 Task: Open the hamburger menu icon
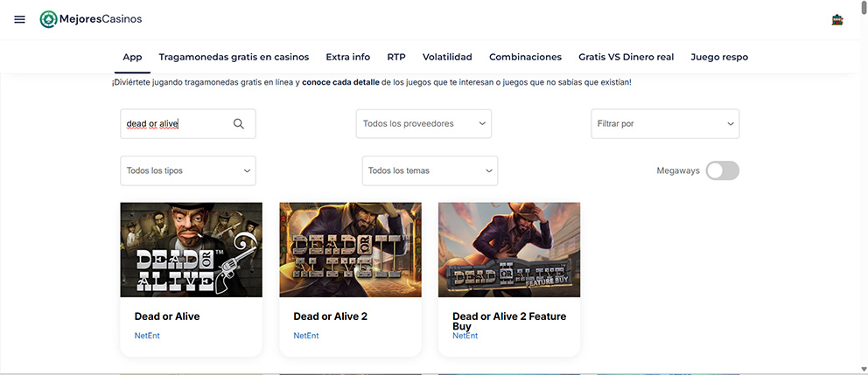pyautogui.click(x=19, y=19)
